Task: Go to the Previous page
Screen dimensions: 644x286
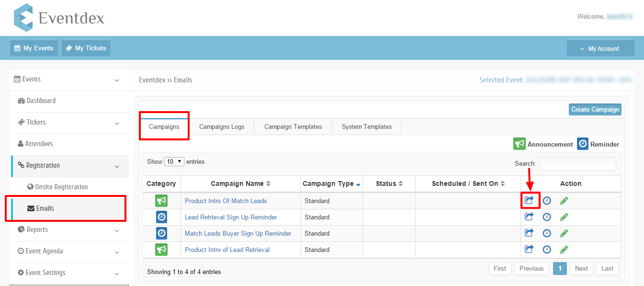Action: pyautogui.click(x=531, y=268)
